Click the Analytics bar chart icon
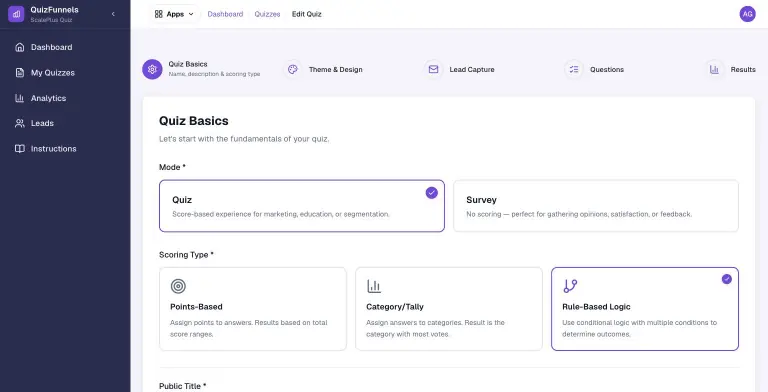768x392 pixels. (x=20, y=98)
